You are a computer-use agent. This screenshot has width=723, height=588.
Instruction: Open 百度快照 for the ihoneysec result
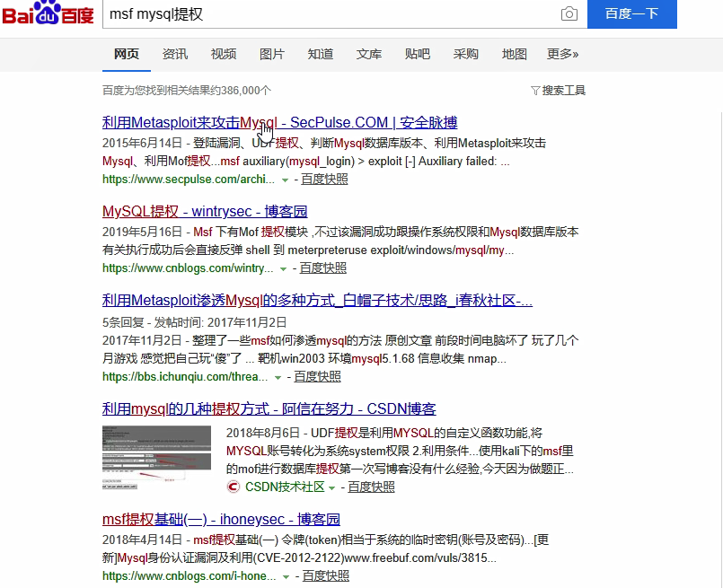tap(325, 576)
